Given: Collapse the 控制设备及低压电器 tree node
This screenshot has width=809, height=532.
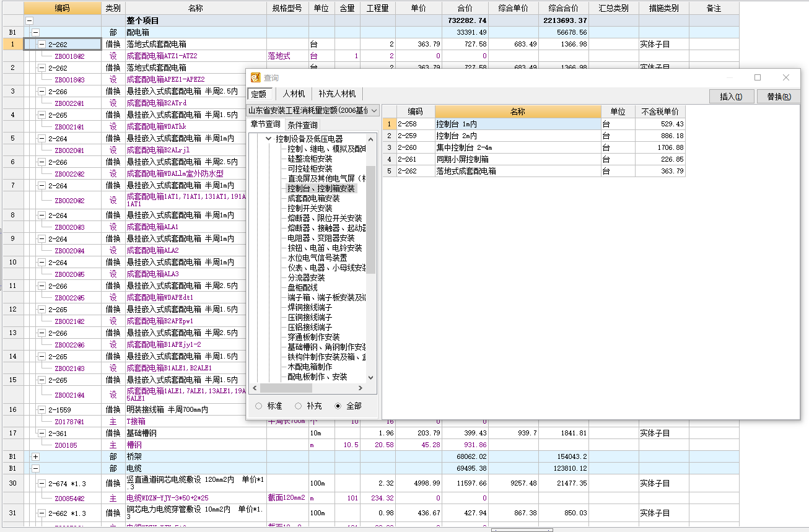Looking at the screenshot, I should click(268, 139).
